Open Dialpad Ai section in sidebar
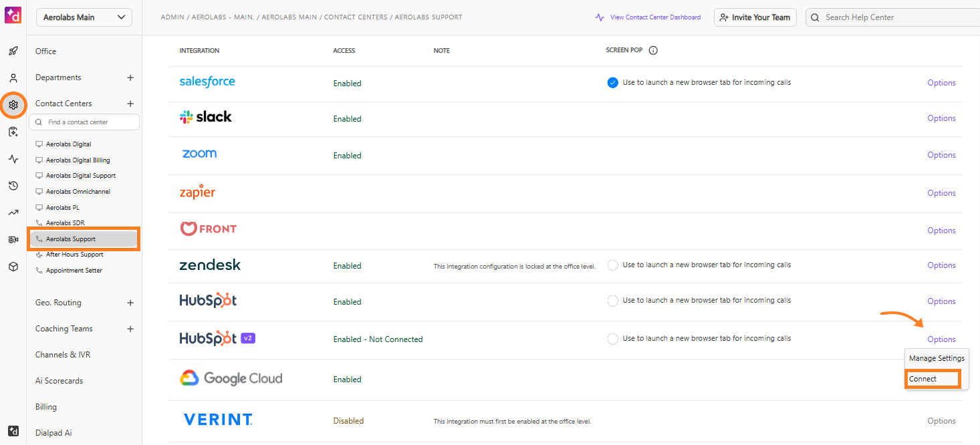Image resolution: width=980 pixels, height=445 pixels. coord(53,433)
